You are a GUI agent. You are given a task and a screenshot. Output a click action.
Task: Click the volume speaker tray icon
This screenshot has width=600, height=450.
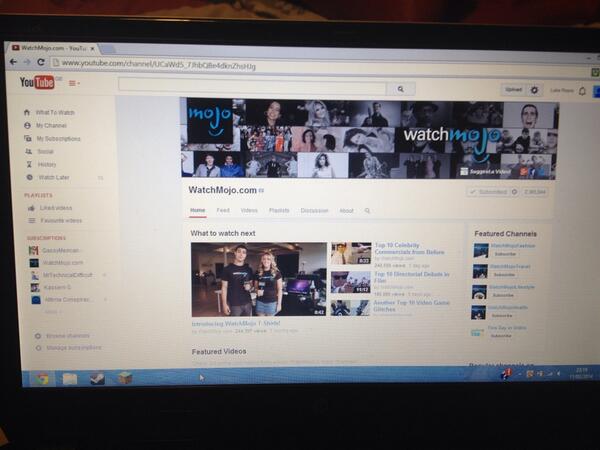pos(559,373)
